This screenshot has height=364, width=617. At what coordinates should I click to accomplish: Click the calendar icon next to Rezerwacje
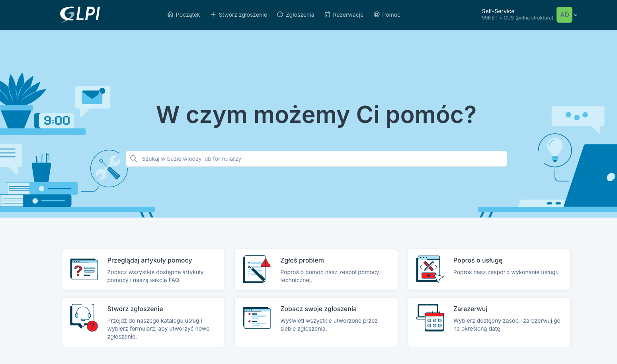click(x=327, y=15)
